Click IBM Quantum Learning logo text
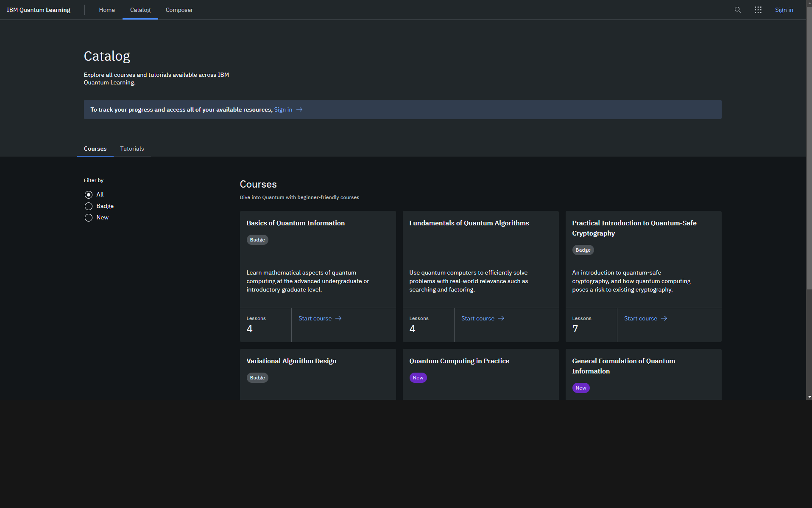 coord(39,10)
